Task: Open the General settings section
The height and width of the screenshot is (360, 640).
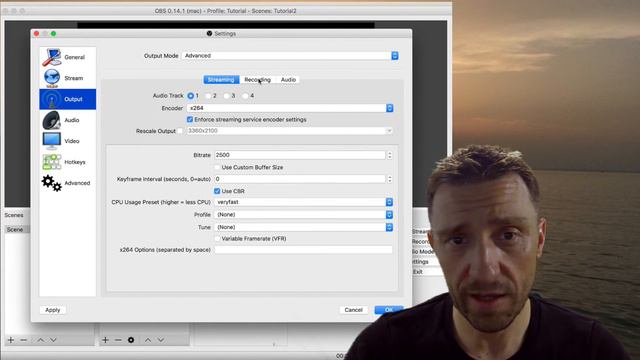Action: click(x=67, y=57)
